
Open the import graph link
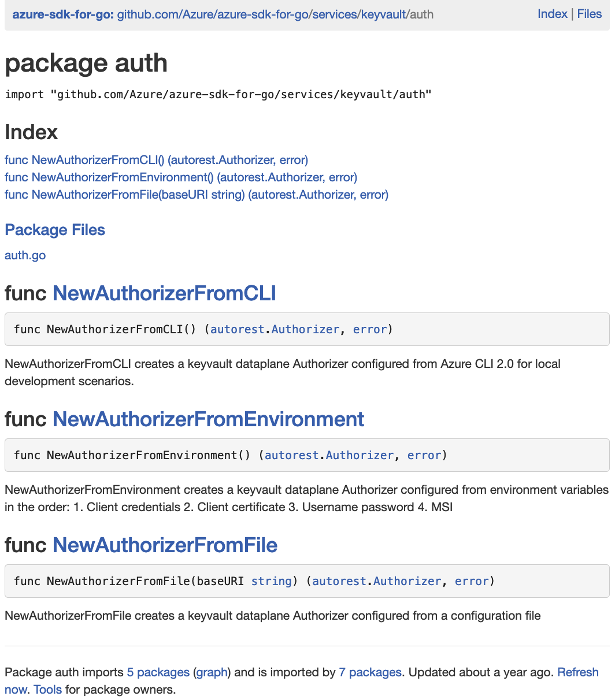tap(211, 672)
